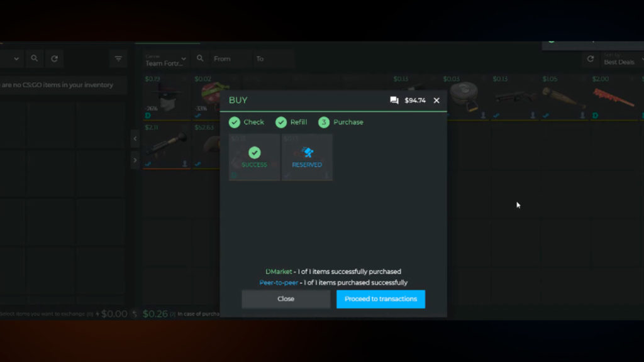Refresh the market listings
The width and height of the screenshot is (644, 362).
[590, 58]
